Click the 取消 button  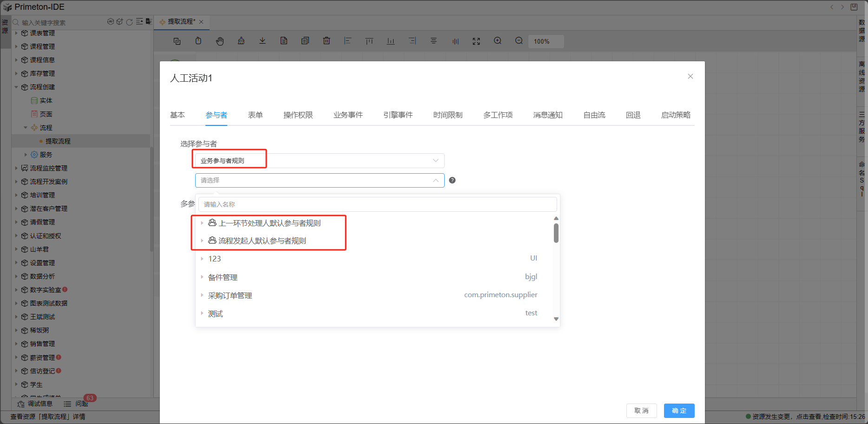pyautogui.click(x=641, y=411)
